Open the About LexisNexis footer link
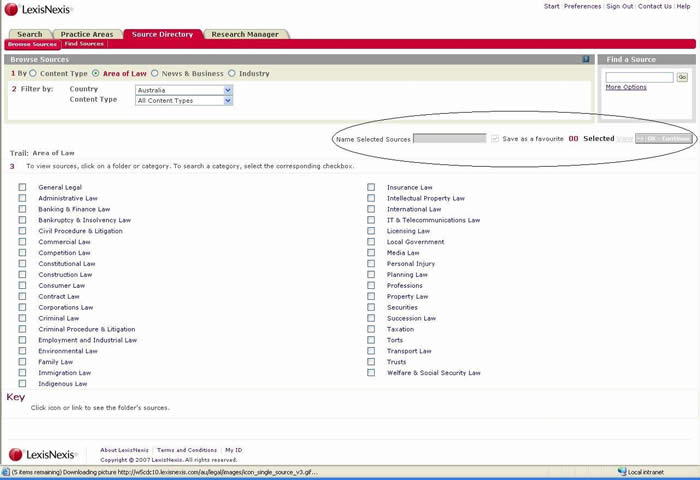The width and height of the screenshot is (700, 480). [x=125, y=450]
